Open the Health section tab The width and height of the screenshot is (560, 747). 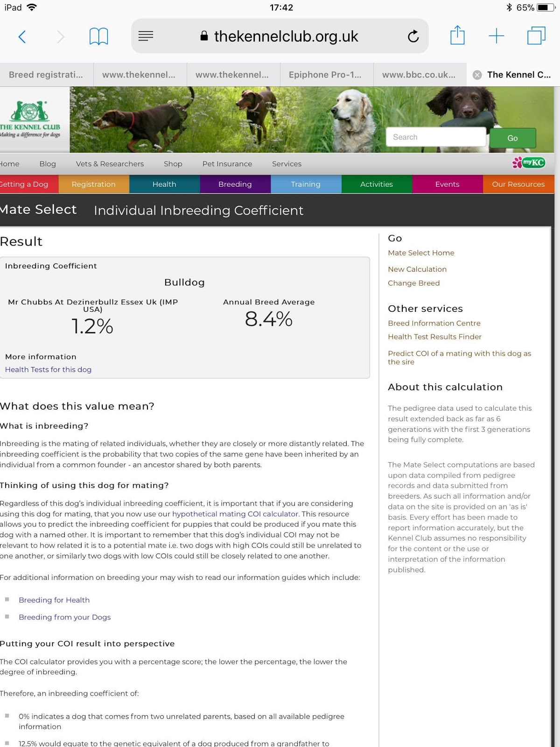[x=164, y=184]
